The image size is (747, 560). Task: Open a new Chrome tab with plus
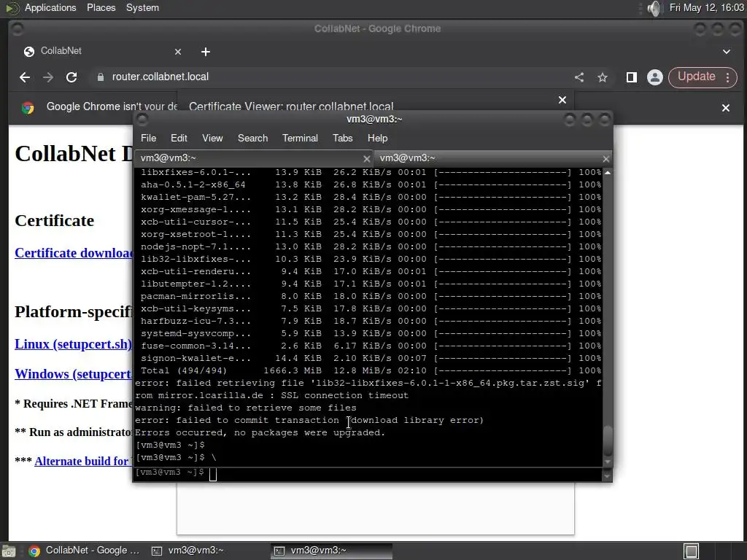click(205, 52)
